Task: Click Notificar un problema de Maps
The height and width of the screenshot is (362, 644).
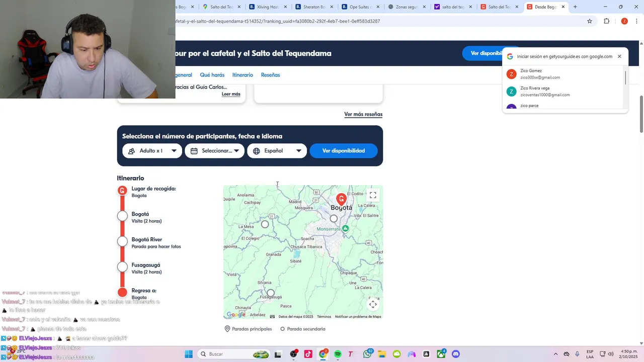Action: point(358,317)
